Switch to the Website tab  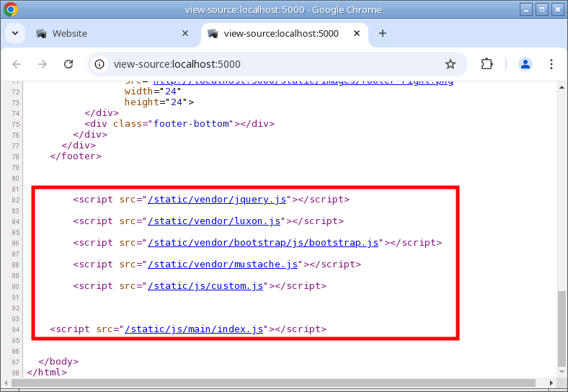click(112, 33)
